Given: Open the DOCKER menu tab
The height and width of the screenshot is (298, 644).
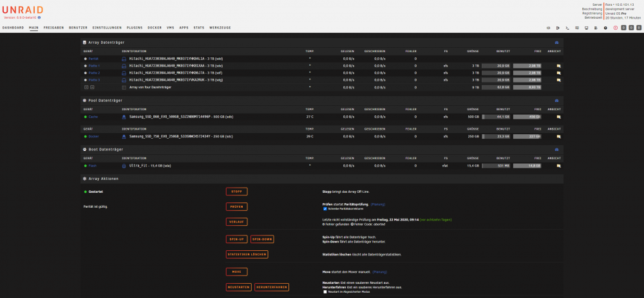Looking at the screenshot, I should (155, 28).
